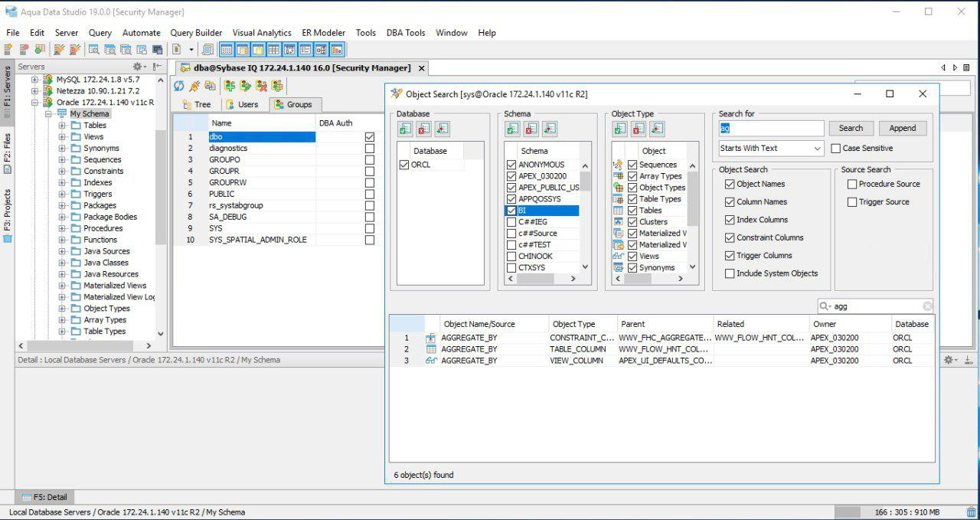Screen dimensions: 980x520
Task: Click the Search for text input field
Action: pyautogui.click(x=771, y=129)
